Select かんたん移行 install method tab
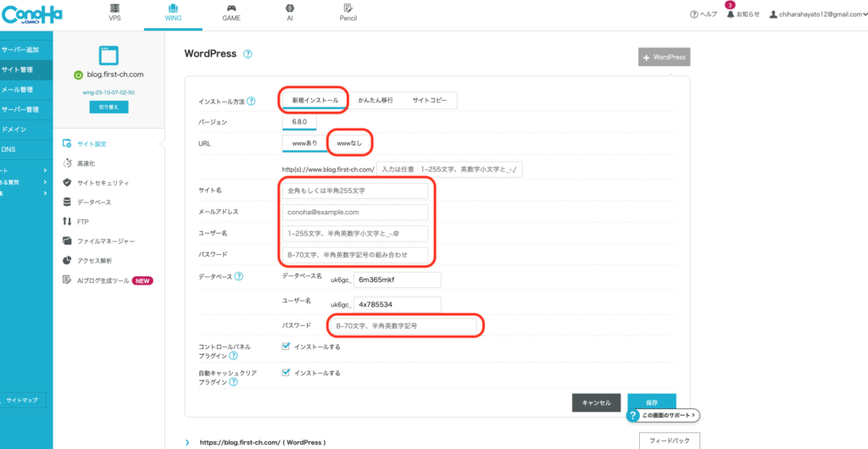Viewport: 868px width, 449px height. pos(376,101)
